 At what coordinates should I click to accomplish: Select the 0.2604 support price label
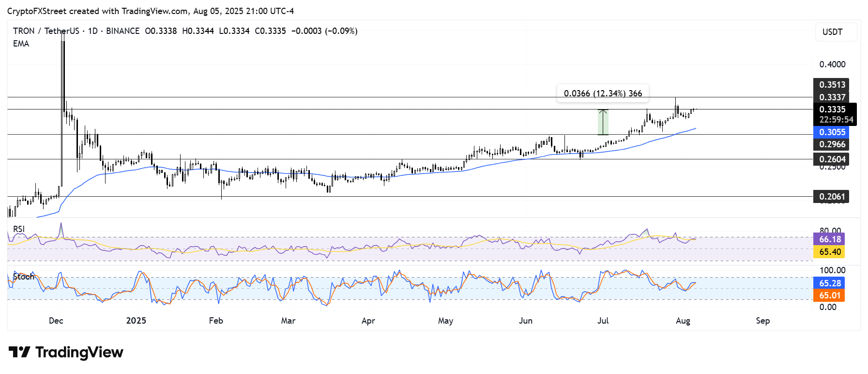pos(832,159)
